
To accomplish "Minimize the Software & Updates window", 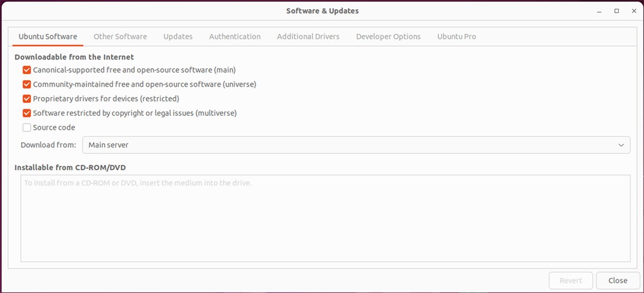I will (x=599, y=11).
